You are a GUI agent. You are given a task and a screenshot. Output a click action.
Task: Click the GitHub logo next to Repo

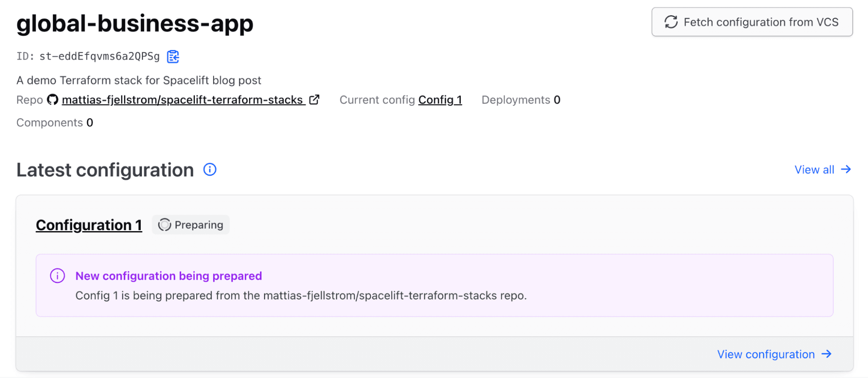point(53,100)
